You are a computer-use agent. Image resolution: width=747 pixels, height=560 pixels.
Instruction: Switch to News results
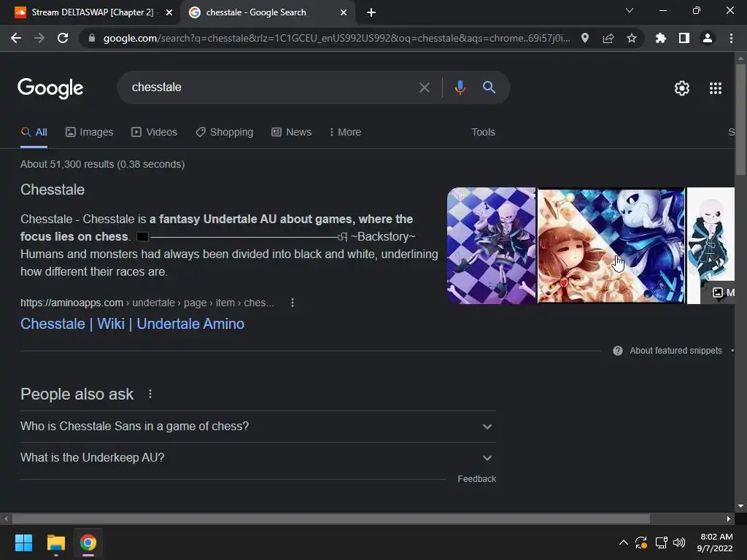coord(292,132)
